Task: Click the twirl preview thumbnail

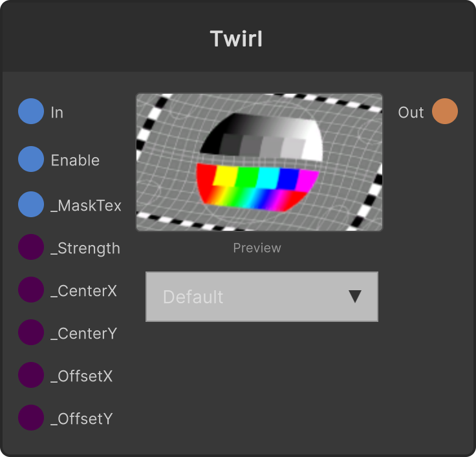Action: (259, 162)
